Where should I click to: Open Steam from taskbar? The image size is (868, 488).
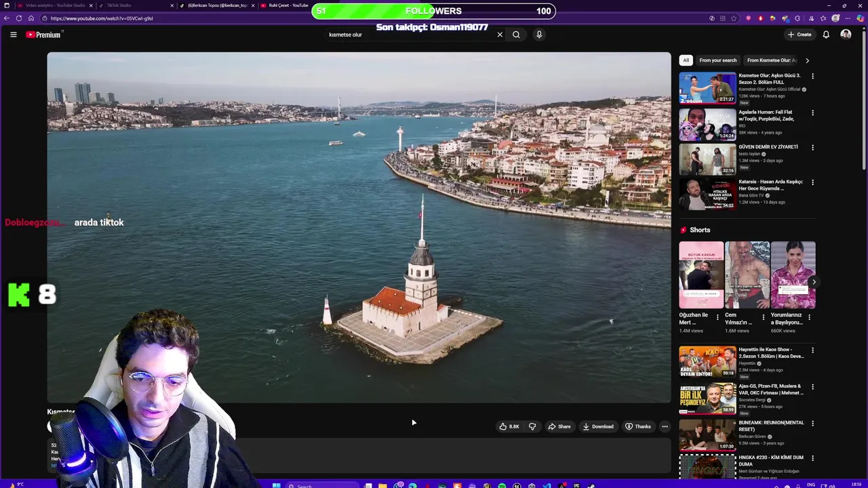tap(591, 485)
